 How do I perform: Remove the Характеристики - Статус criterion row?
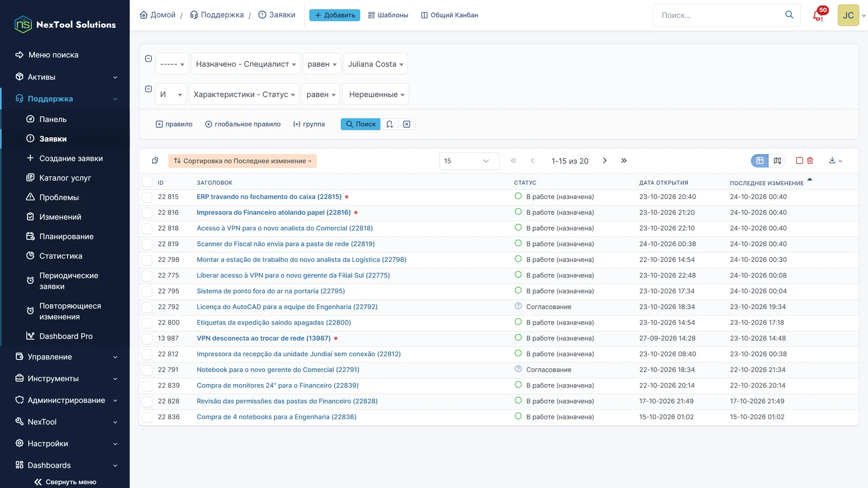148,89
